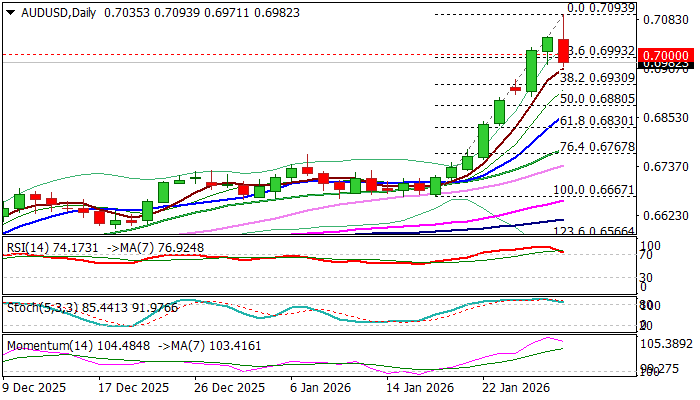Click the OHLC values 0.70353 0.70939 0.69711 0.69823
Image resolution: width=700 pixels, height=400 pixels.
(202, 13)
